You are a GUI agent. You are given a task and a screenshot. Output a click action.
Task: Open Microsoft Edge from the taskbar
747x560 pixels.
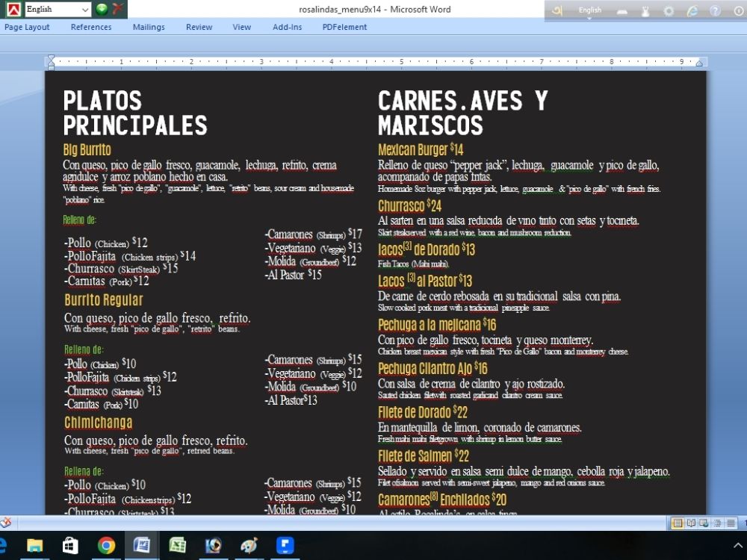point(2,545)
